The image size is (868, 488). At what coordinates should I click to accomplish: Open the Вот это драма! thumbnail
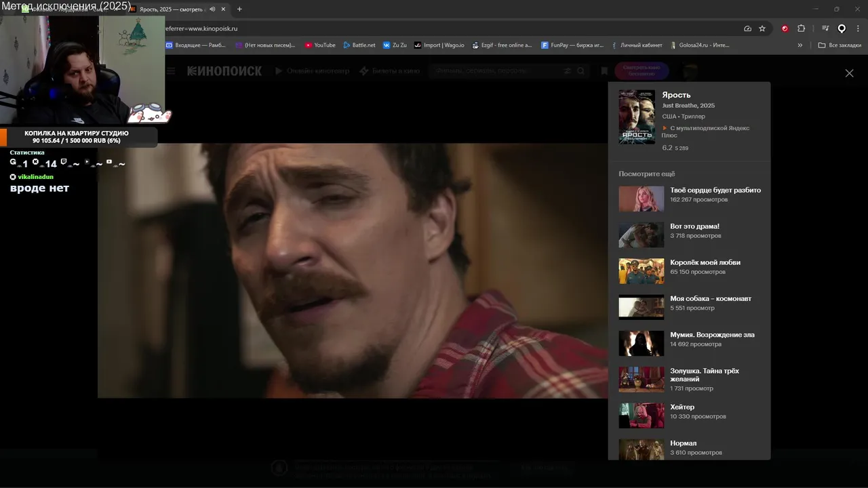(641, 235)
